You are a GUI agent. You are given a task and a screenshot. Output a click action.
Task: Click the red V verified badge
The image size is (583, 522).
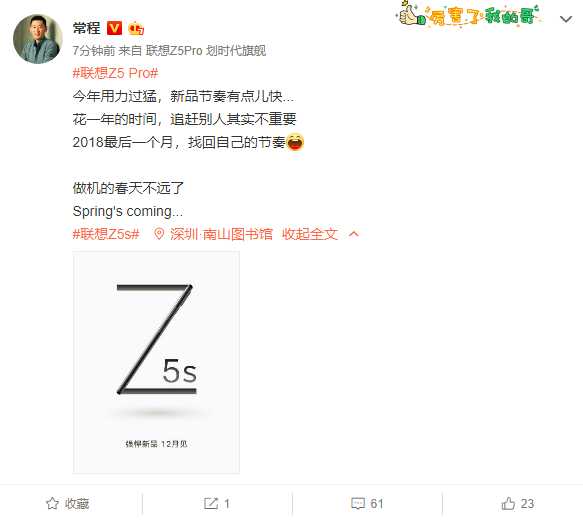114,28
